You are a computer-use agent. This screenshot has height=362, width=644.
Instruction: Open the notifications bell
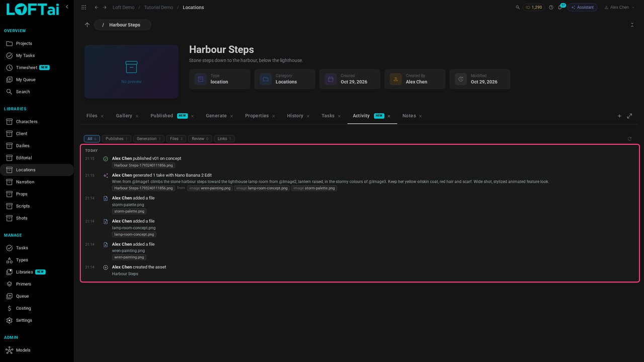click(x=560, y=8)
